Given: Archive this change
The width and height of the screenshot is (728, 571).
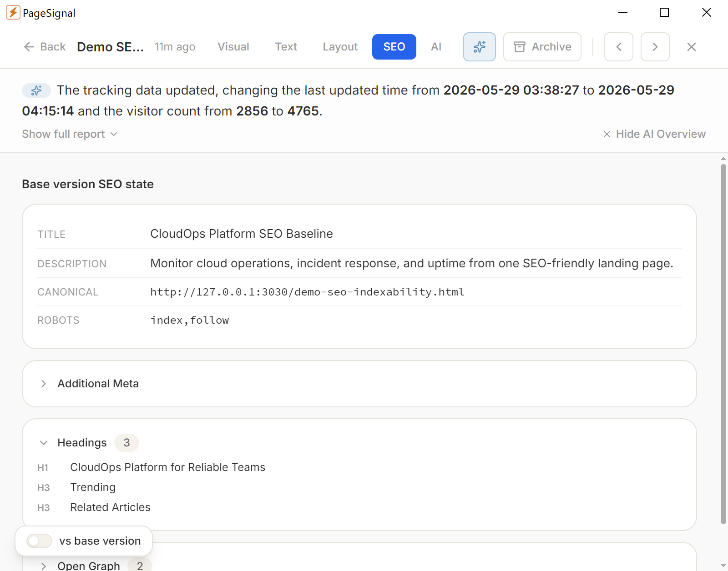Looking at the screenshot, I should point(542,47).
